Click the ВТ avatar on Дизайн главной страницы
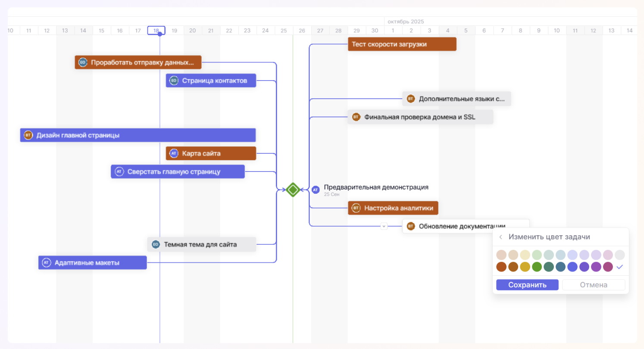This screenshot has height=349, width=644. (x=28, y=135)
